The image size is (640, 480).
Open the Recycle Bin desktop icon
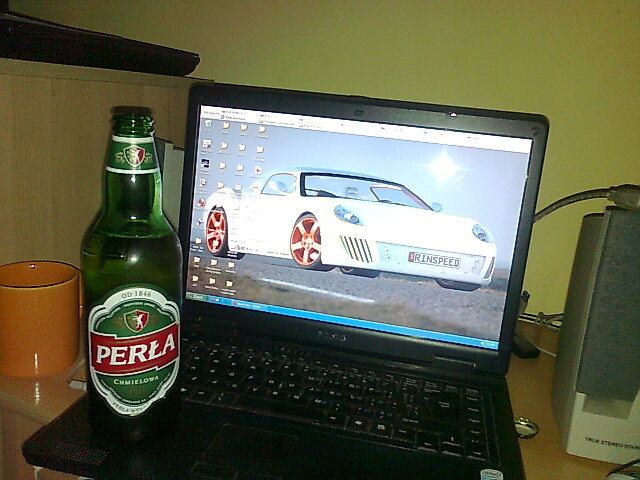click(208, 124)
